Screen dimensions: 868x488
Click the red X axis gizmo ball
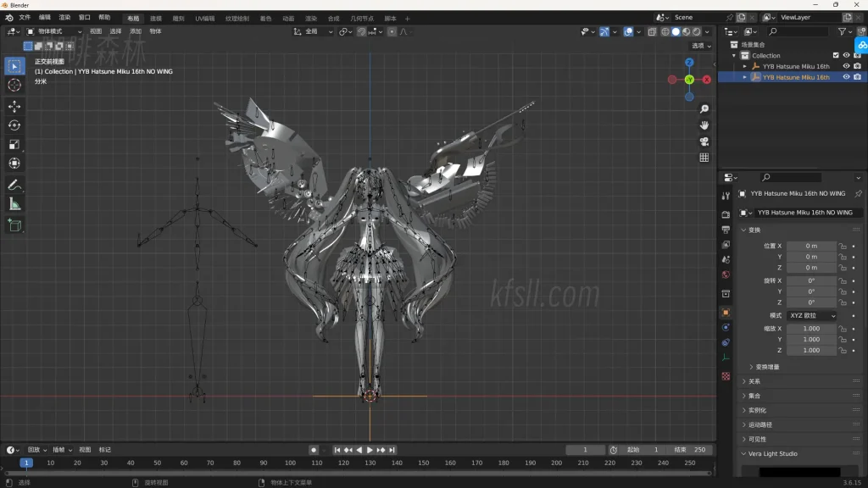[707, 79]
